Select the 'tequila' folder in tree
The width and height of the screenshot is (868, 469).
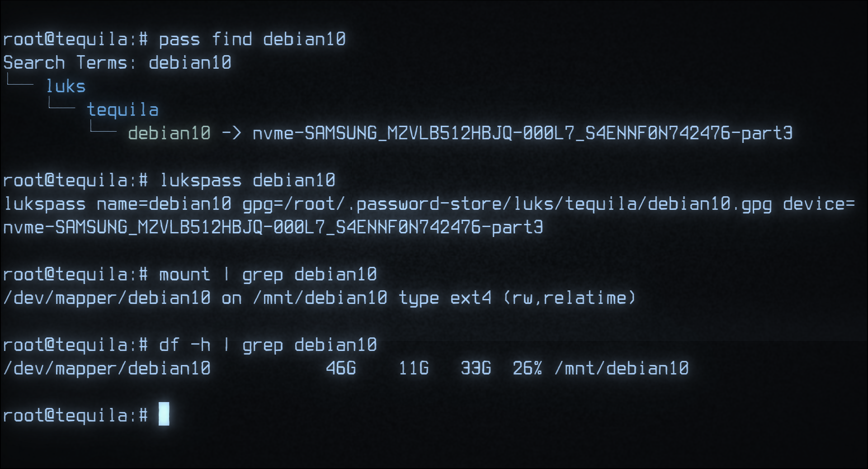coord(123,110)
